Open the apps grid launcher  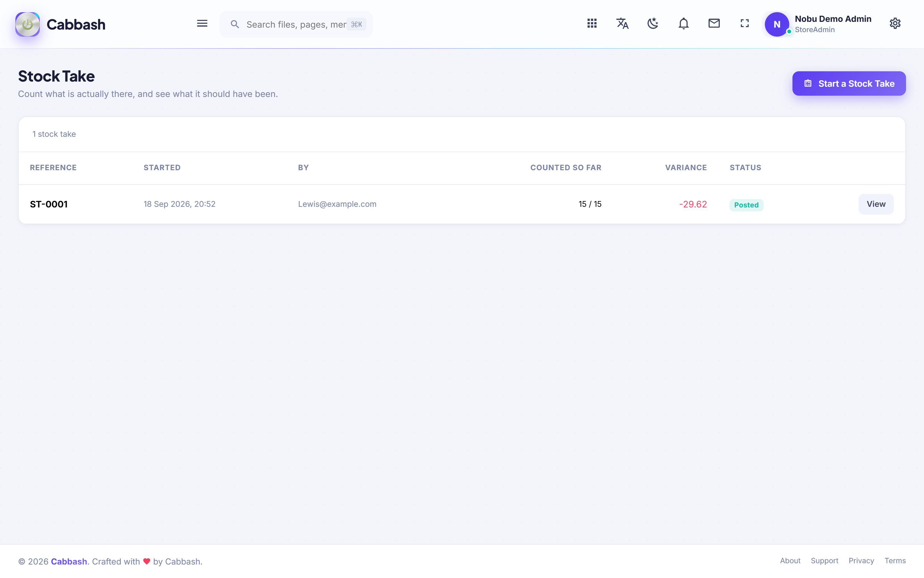592,24
